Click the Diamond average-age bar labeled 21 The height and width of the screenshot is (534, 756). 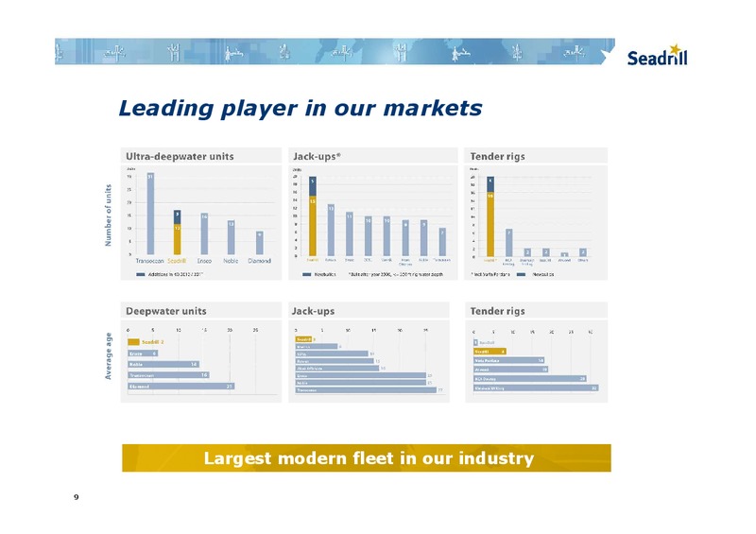pos(181,387)
